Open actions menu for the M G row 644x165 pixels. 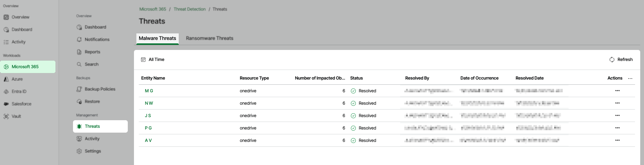[617, 91]
